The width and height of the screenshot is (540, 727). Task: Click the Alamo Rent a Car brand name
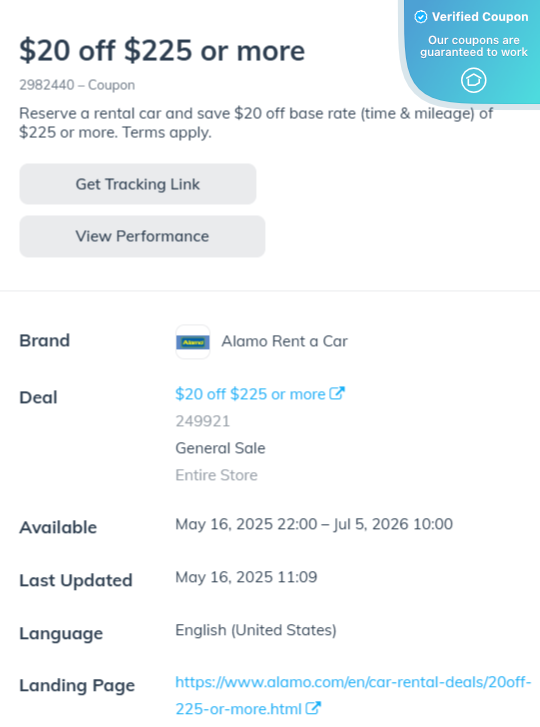coord(285,341)
